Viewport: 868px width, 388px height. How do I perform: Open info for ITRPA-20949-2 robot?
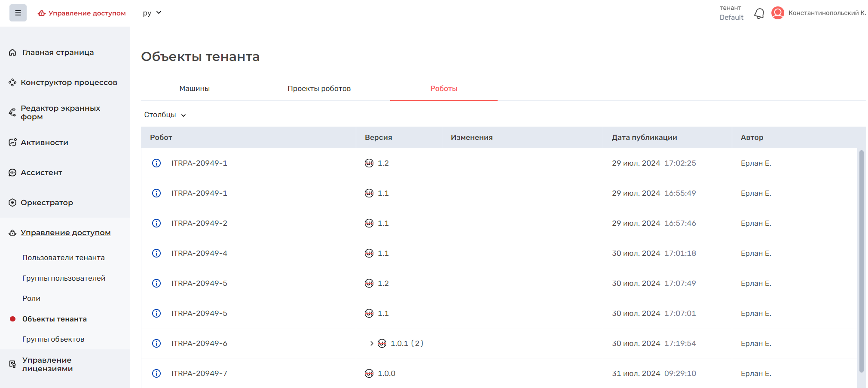pos(156,223)
